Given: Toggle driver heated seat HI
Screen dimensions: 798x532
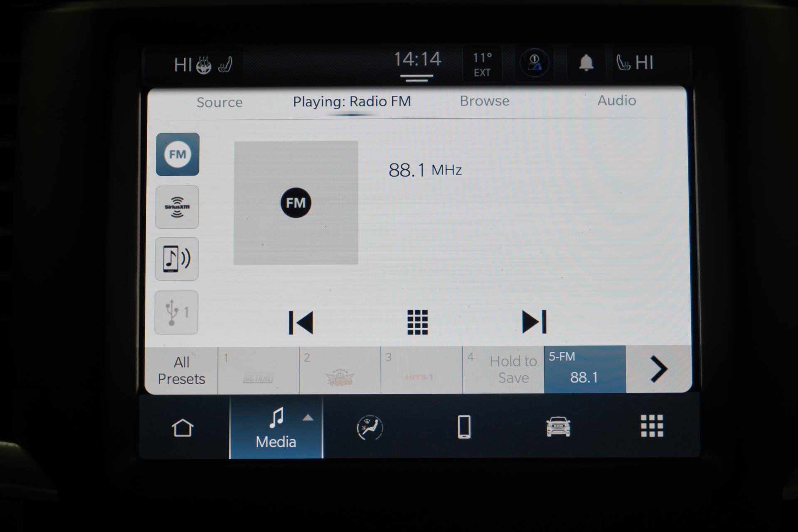Looking at the screenshot, I should pos(225,65).
